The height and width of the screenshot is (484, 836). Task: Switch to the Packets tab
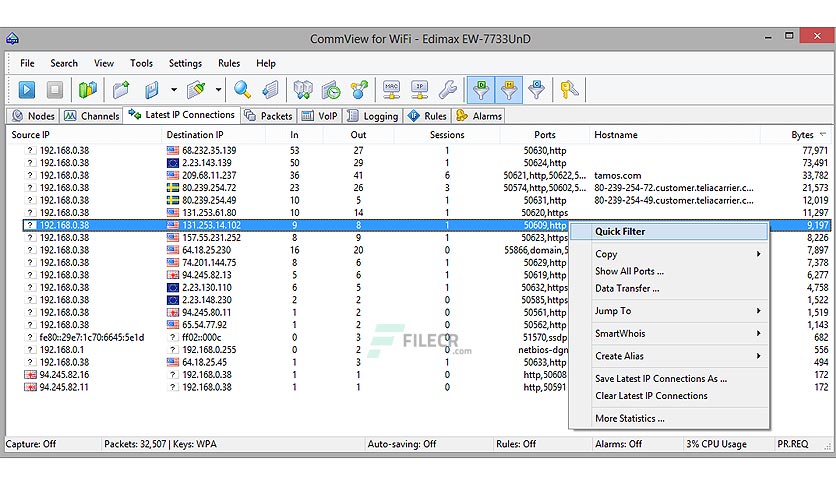click(268, 116)
